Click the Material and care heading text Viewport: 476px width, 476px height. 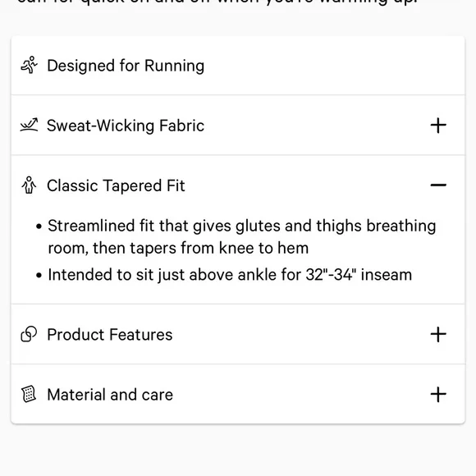[x=110, y=395]
